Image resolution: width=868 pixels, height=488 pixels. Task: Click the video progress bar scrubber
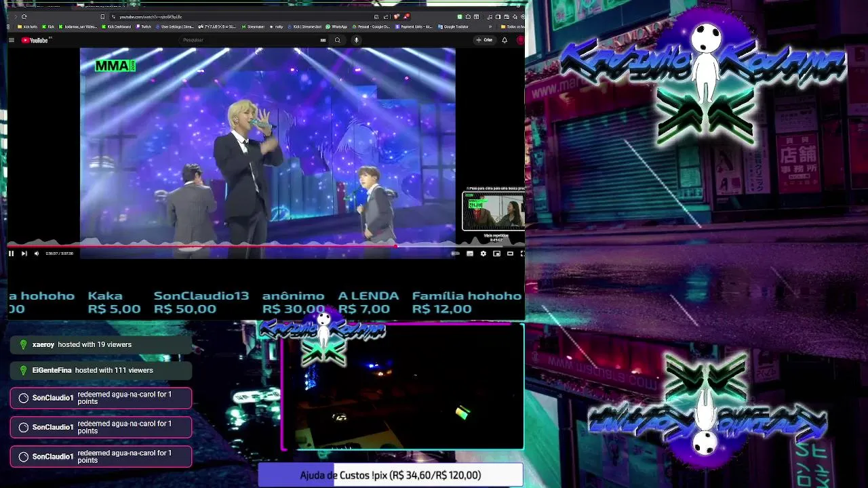pos(396,246)
